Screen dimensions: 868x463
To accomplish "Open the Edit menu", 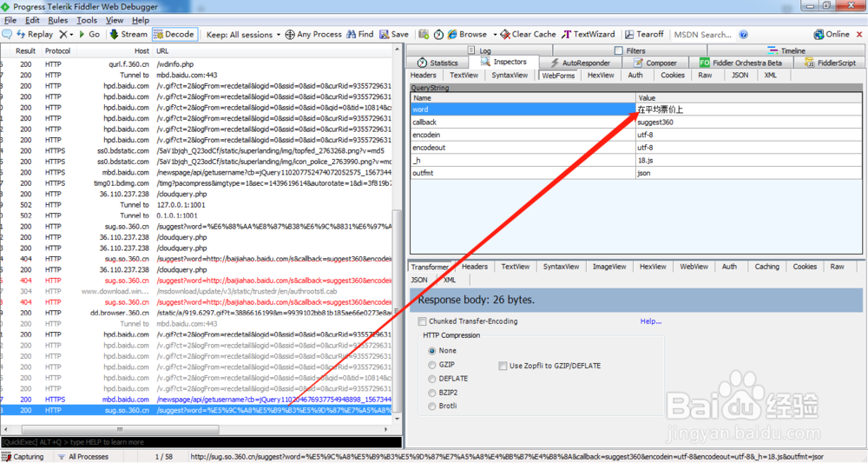I will (32, 20).
